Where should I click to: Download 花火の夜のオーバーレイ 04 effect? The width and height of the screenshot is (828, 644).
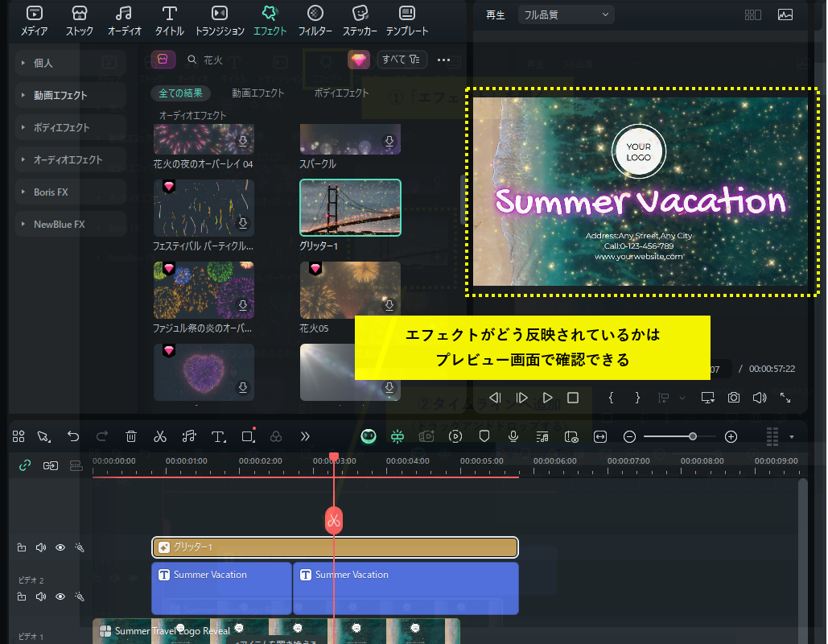point(243,141)
